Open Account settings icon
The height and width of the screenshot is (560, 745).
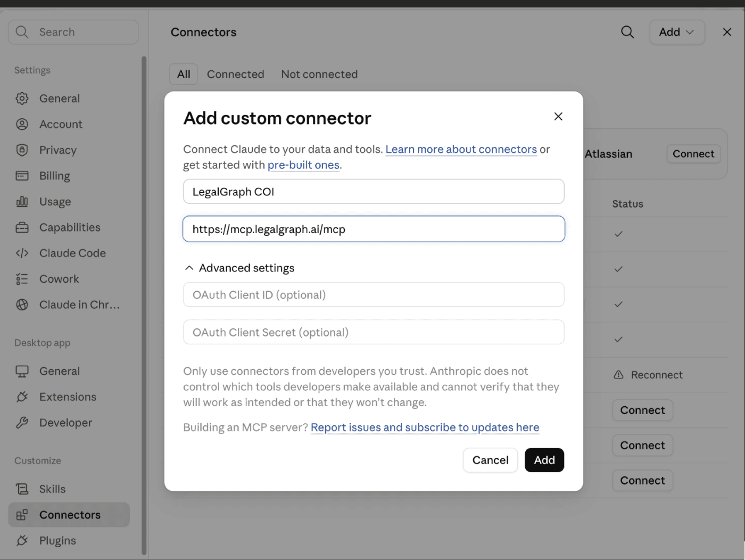click(x=22, y=124)
